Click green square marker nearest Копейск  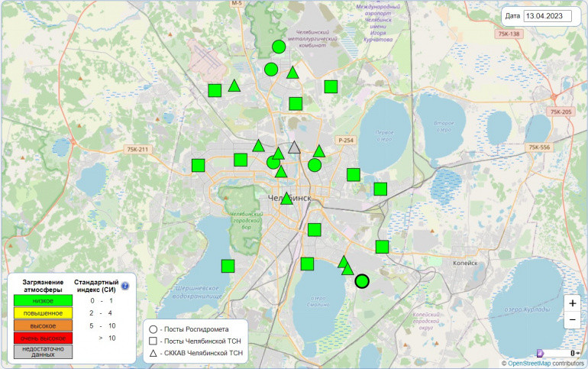coord(382,246)
